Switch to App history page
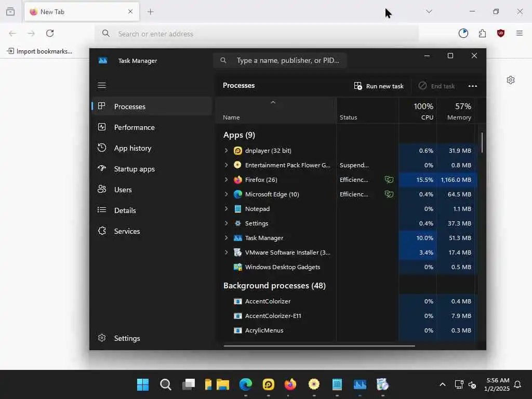Screen dimensions: 532x399 tap(152, 148)
